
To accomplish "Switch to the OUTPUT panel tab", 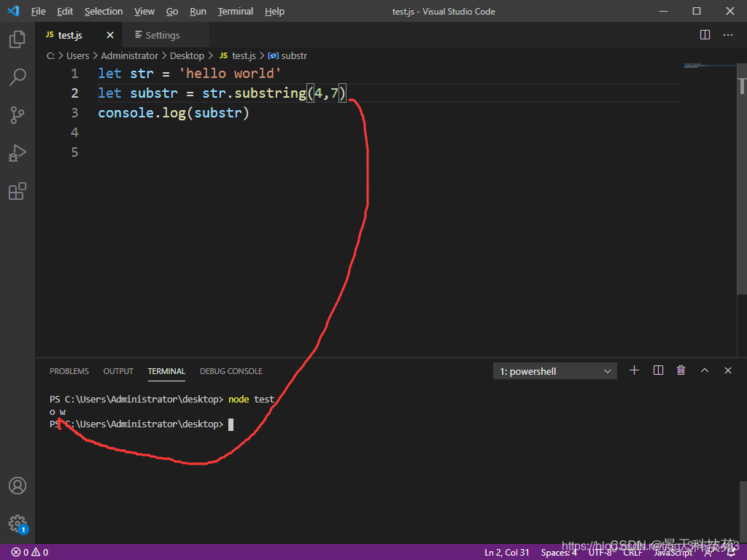I will [118, 371].
